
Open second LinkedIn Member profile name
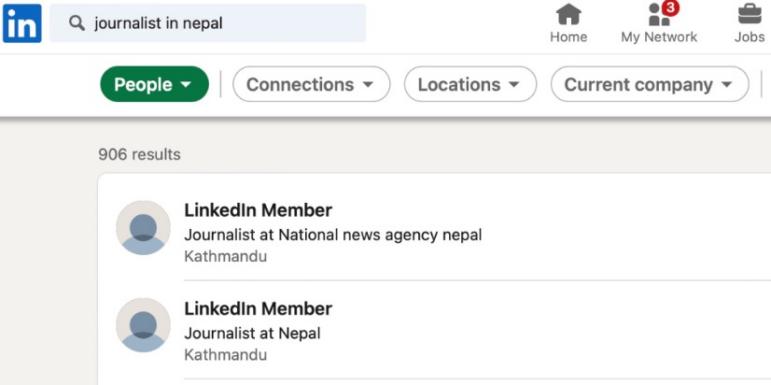[x=258, y=309]
